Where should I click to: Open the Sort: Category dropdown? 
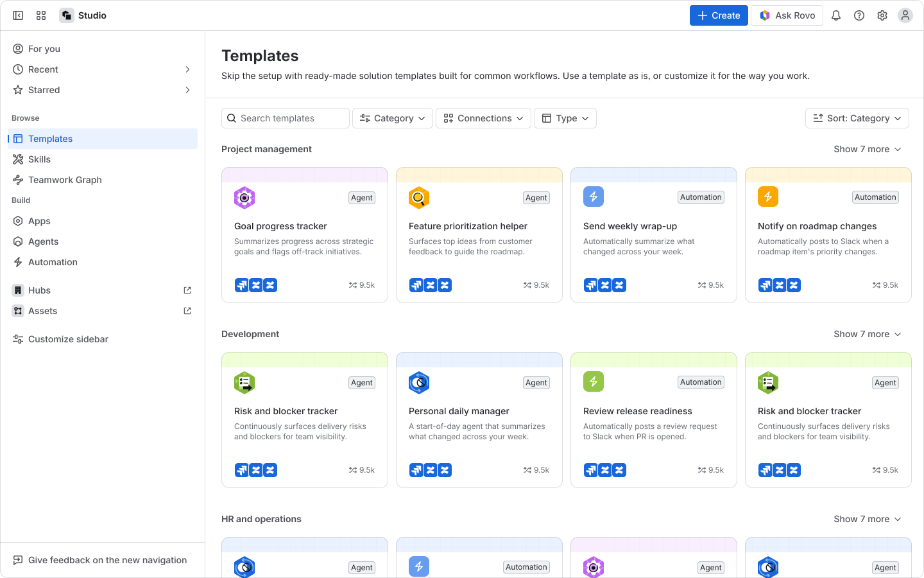click(x=857, y=118)
